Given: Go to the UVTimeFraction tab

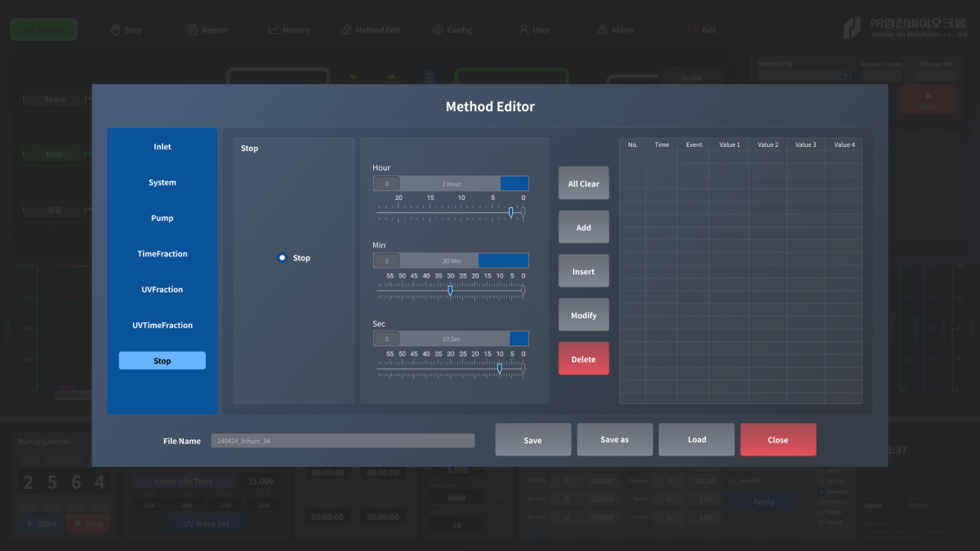Looking at the screenshot, I should pyautogui.click(x=163, y=325).
